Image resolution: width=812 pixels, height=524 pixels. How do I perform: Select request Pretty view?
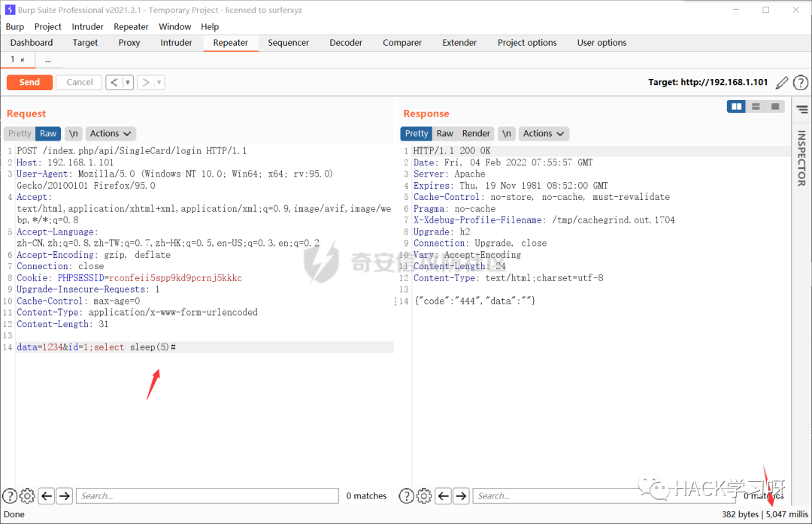coord(20,134)
